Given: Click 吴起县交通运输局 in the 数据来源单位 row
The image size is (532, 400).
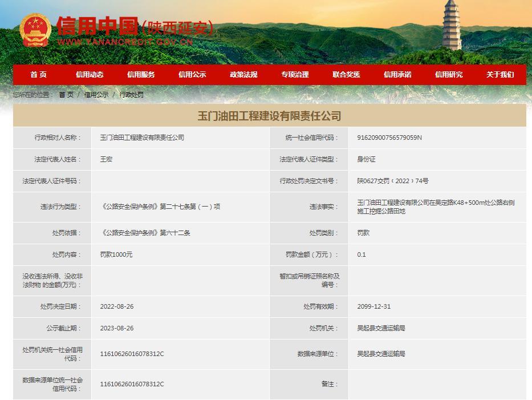Looking at the screenshot, I should tap(381, 354).
